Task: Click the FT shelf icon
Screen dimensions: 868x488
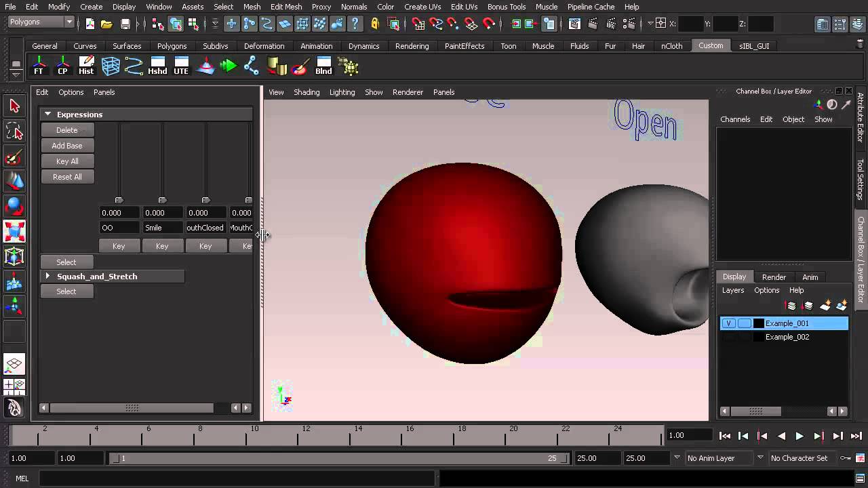Action: click(x=39, y=66)
